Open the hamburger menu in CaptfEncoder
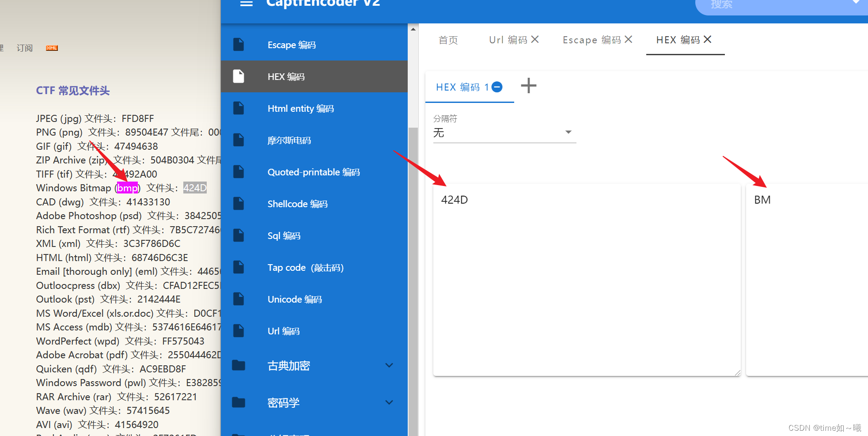 246,3
